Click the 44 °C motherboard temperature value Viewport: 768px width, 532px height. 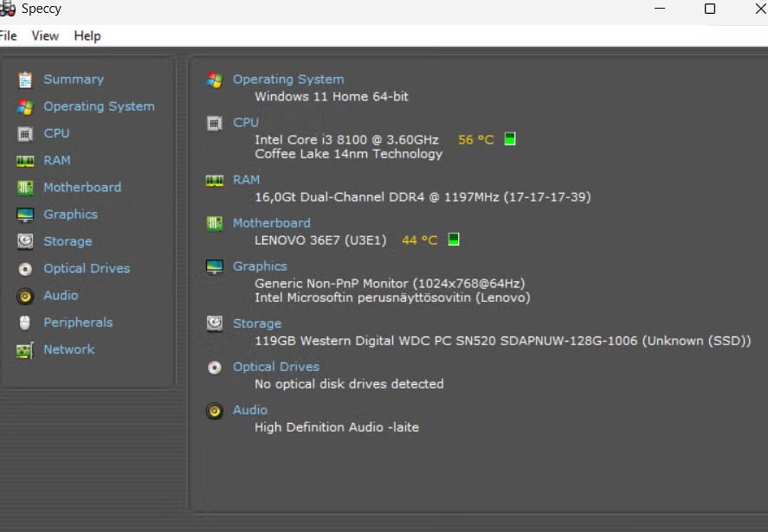pyautogui.click(x=420, y=240)
